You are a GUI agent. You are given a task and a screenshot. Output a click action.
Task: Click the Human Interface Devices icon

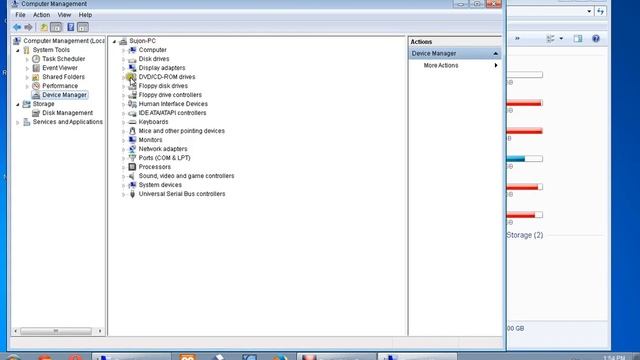pyautogui.click(x=132, y=104)
